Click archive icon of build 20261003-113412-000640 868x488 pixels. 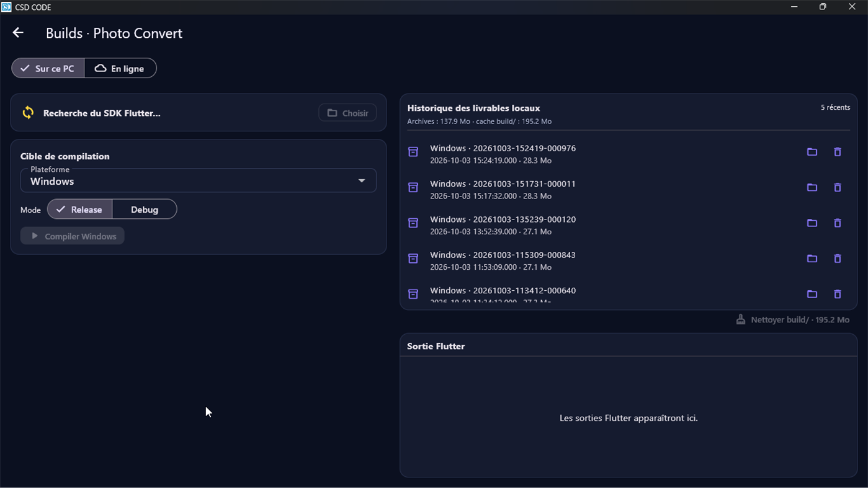pos(413,294)
